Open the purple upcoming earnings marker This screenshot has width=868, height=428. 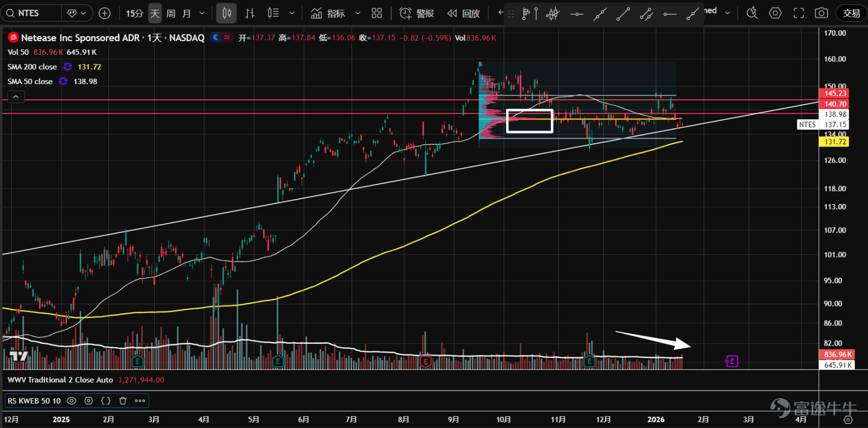click(x=732, y=361)
